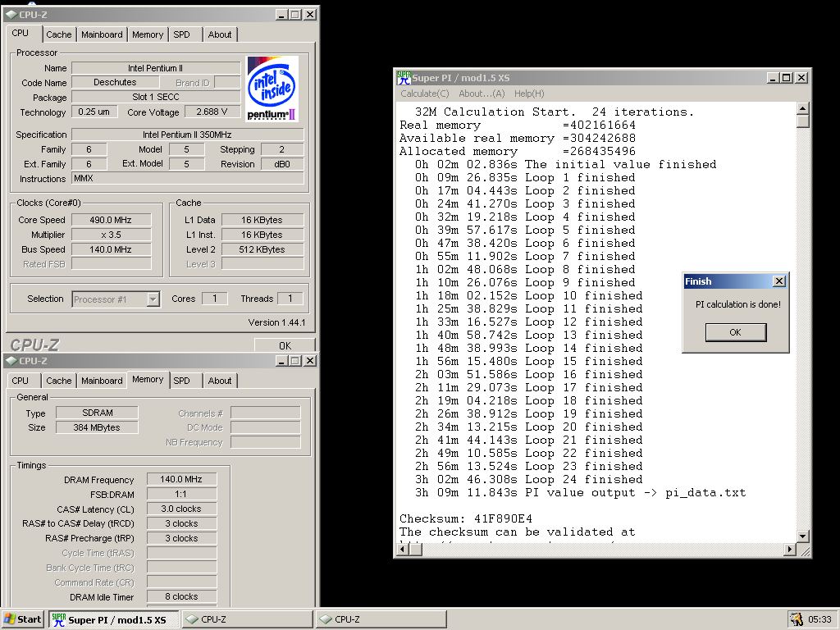The image size is (840, 630).
Task: Click Specification field Intel Pentium II 350MHz
Action: (x=188, y=135)
